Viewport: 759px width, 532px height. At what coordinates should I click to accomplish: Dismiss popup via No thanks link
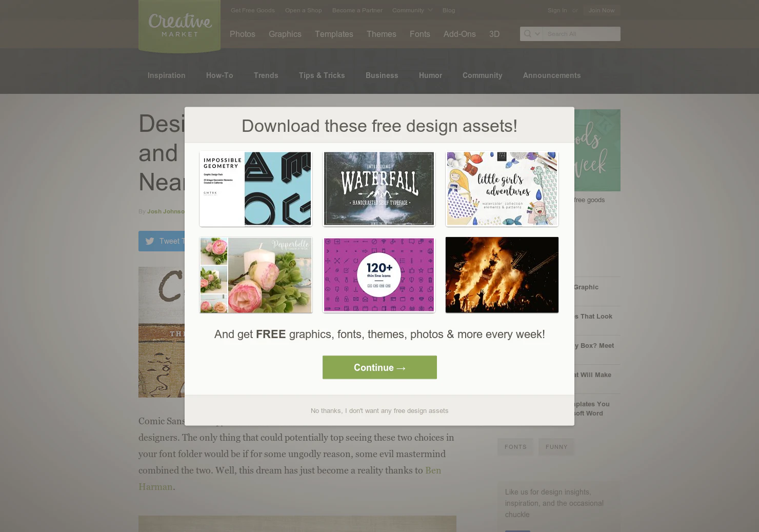click(x=379, y=411)
